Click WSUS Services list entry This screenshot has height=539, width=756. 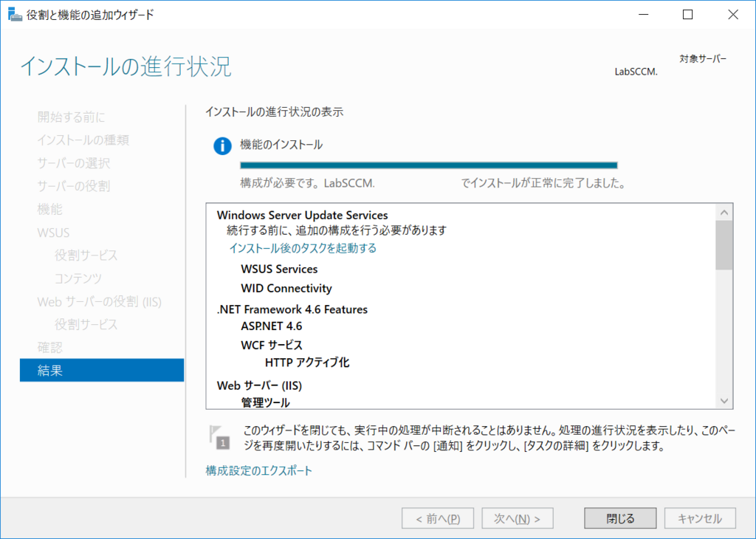279,269
